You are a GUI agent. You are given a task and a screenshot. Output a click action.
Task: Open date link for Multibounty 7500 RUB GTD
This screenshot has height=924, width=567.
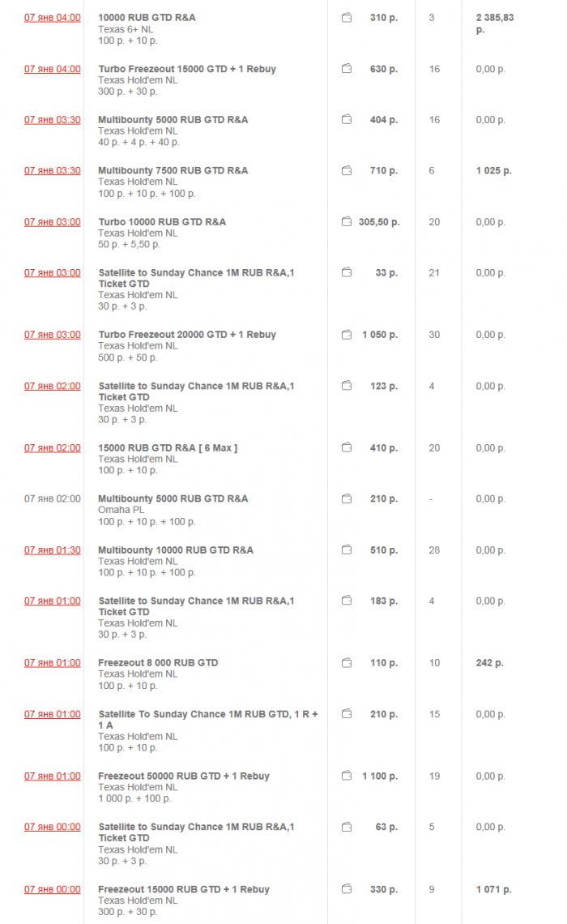[x=53, y=170]
